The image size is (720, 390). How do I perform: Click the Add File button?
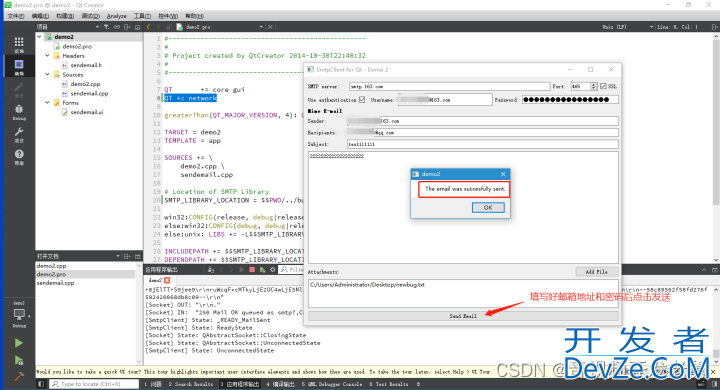[596, 272]
